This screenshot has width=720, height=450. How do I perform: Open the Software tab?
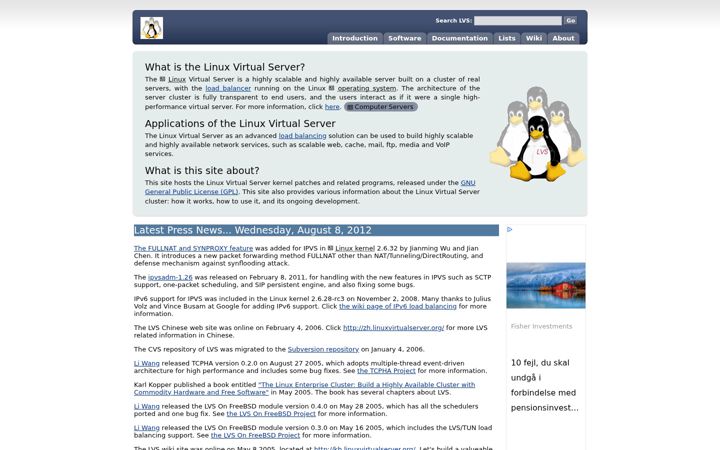pos(405,38)
